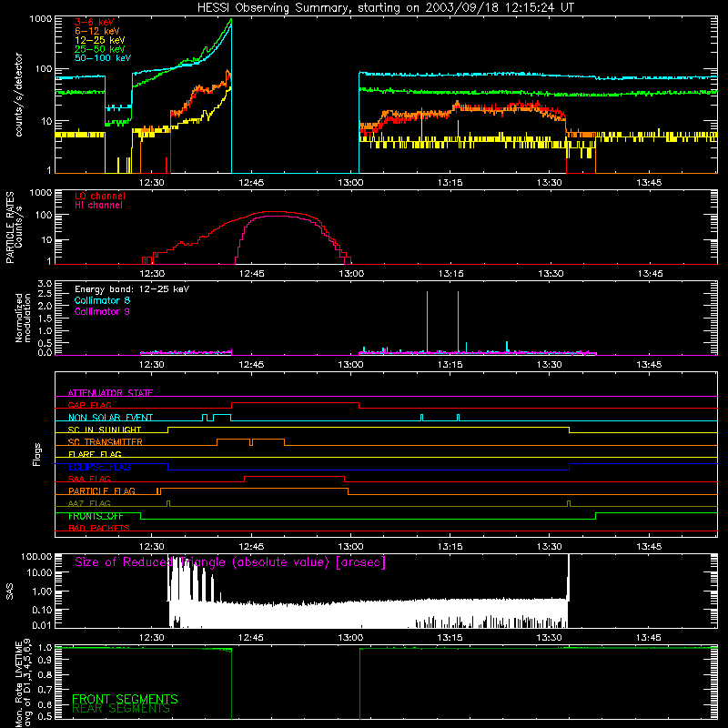Select the cyan 50-100 keV legend label
This screenshot has width=728, height=728.
click(x=103, y=58)
